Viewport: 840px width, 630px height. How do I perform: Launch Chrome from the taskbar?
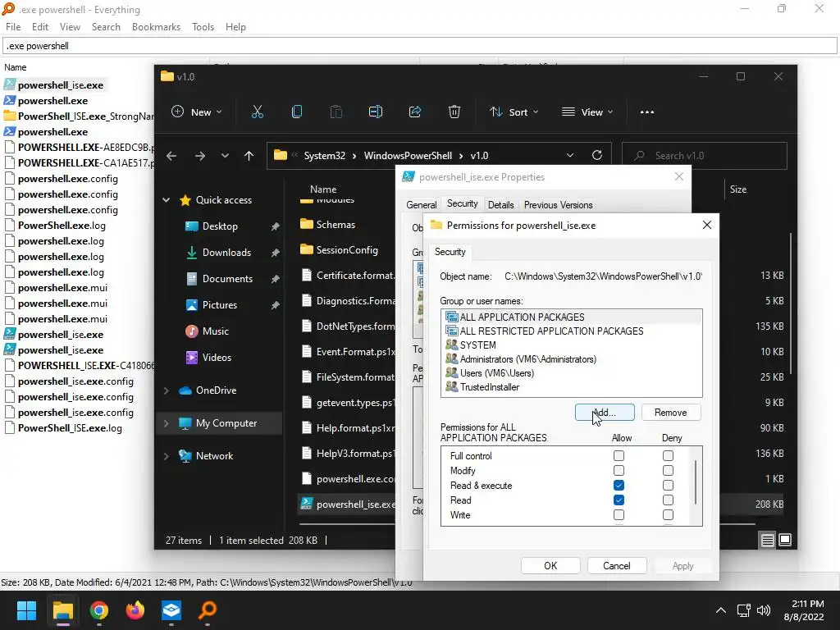99,610
